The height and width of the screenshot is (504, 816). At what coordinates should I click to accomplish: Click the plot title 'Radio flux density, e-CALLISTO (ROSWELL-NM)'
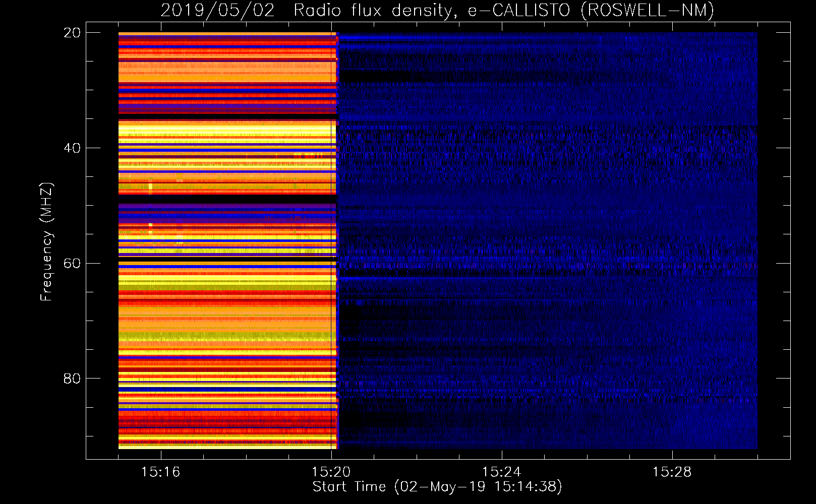coord(504,10)
